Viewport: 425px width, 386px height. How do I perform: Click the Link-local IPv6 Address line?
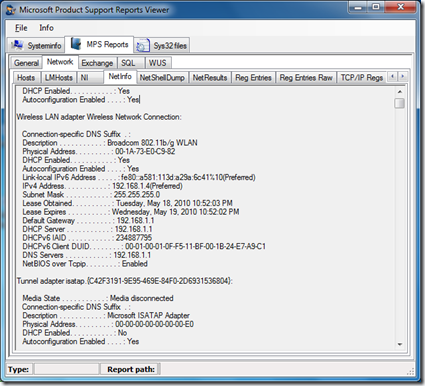139,177
